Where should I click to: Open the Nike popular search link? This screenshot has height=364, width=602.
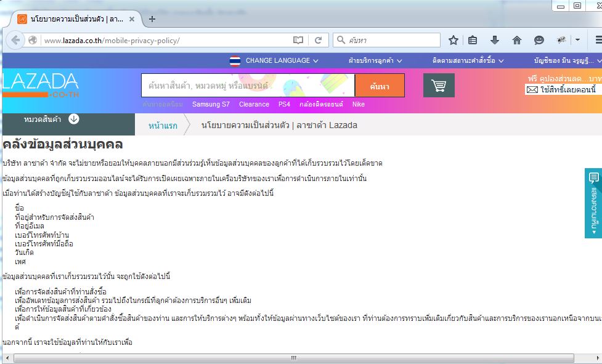pos(359,104)
